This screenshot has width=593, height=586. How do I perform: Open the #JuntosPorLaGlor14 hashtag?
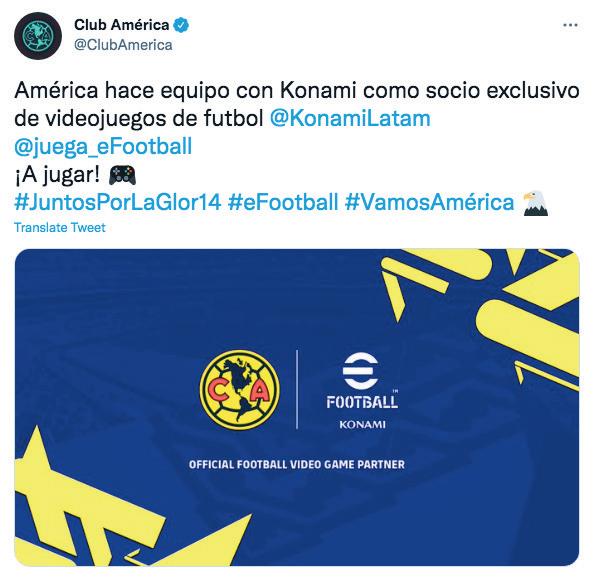[118, 202]
